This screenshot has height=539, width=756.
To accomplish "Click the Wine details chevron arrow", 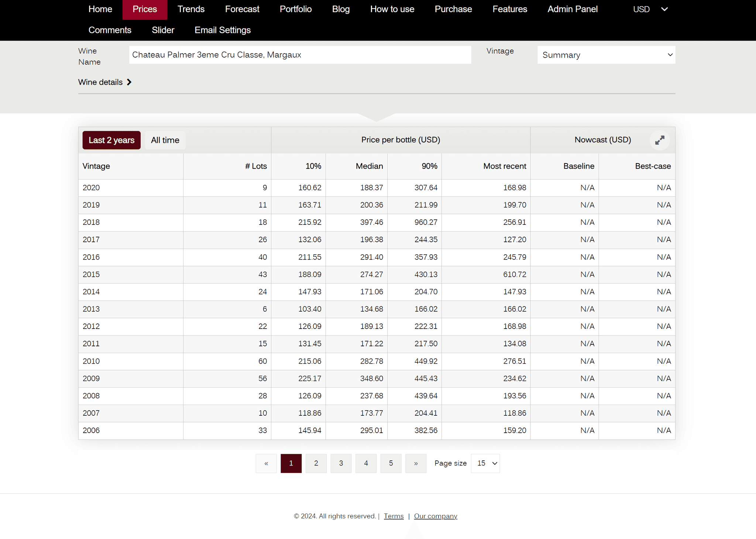I will tap(129, 82).
